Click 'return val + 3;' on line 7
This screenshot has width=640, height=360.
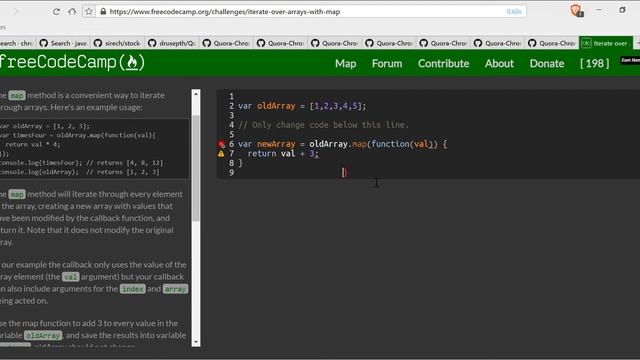(283, 154)
